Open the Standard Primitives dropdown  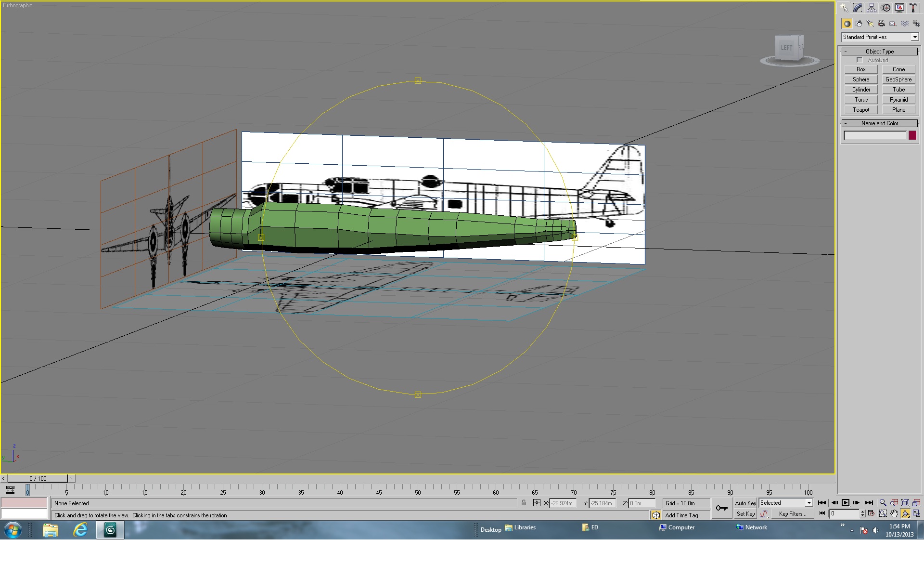click(x=880, y=37)
